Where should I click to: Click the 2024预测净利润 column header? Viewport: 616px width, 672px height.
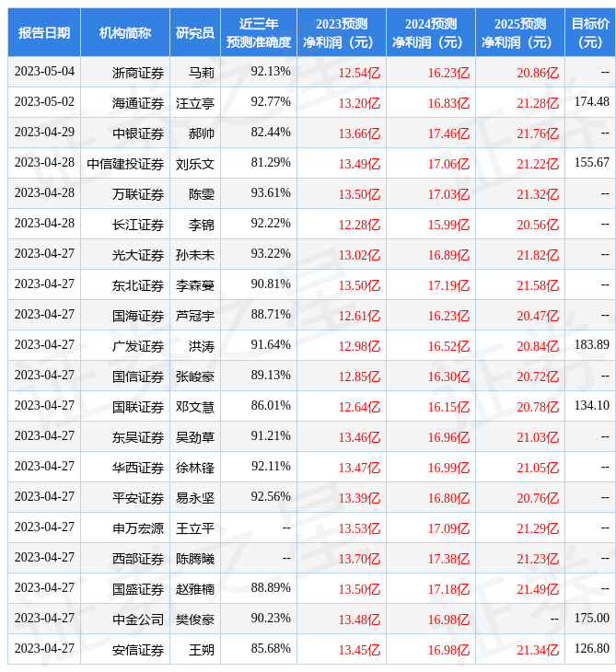431,32
